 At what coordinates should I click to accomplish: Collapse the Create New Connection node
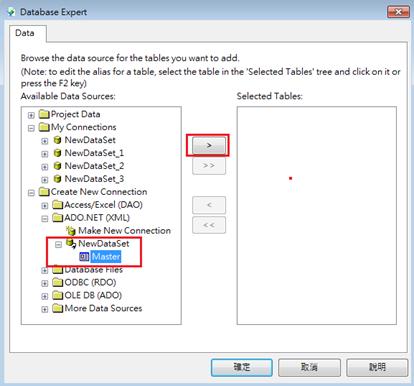[x=31, y=193]
